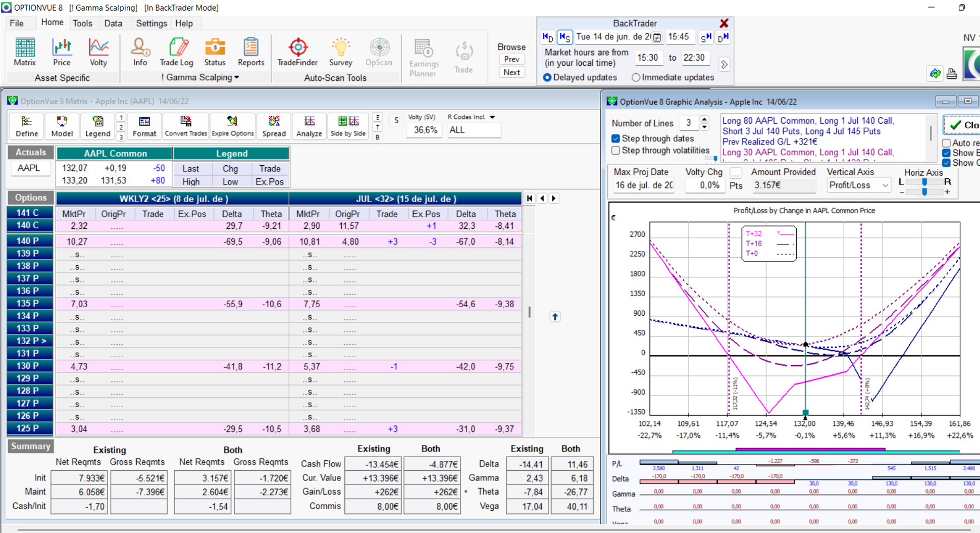Expand the Gamma Scalping dropdown
Screen dimensions: 980x533
tap(237, 77)
